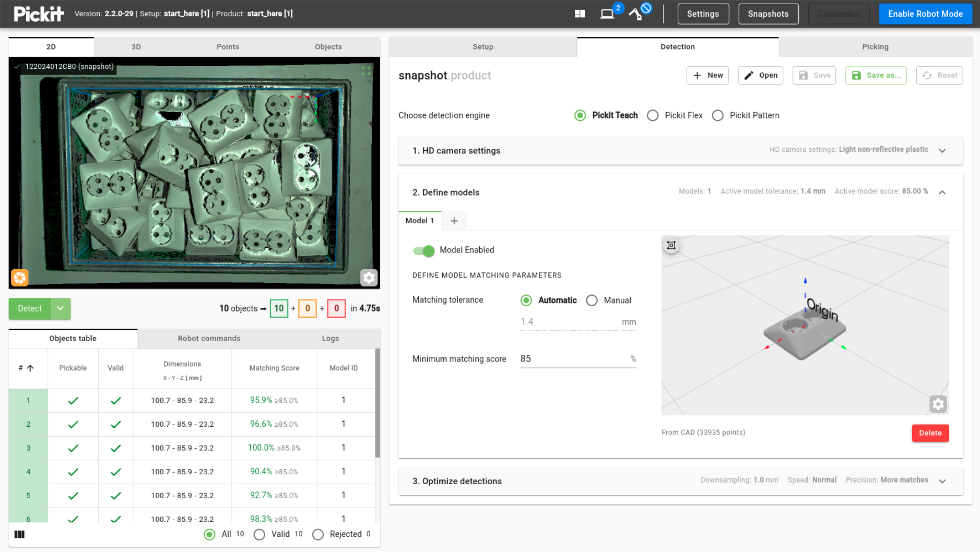This screenshot has height=552, width=980.
Task: Open model viewer settings gear
Action: [938, 404]
